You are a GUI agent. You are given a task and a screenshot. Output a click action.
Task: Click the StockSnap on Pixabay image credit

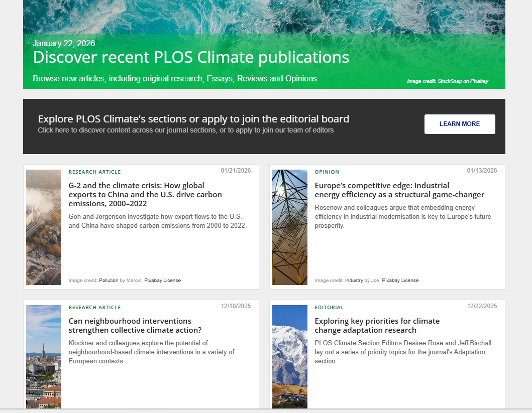click(447, 81)
